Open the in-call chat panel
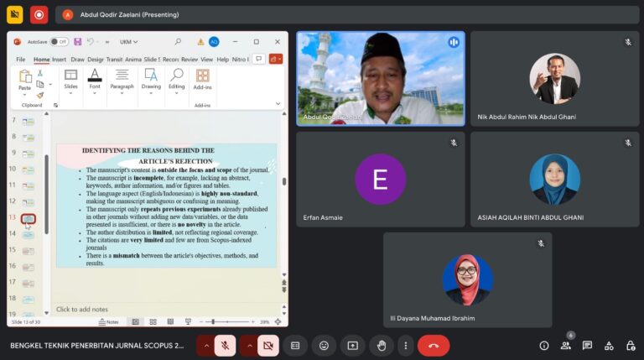644x360 pixels. (587, 345)
